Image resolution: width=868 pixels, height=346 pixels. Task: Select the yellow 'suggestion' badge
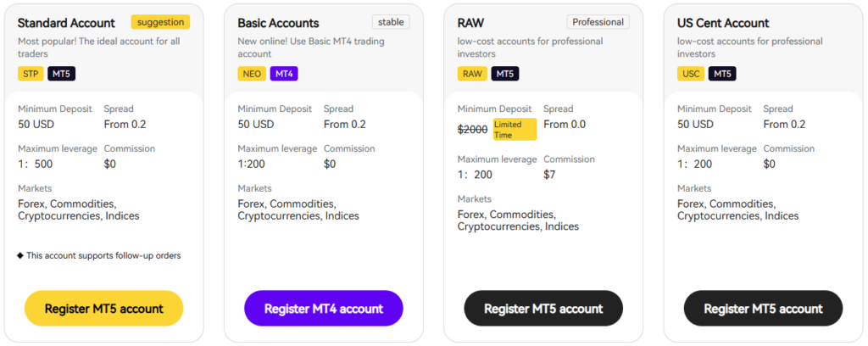[x=160, y=22]
